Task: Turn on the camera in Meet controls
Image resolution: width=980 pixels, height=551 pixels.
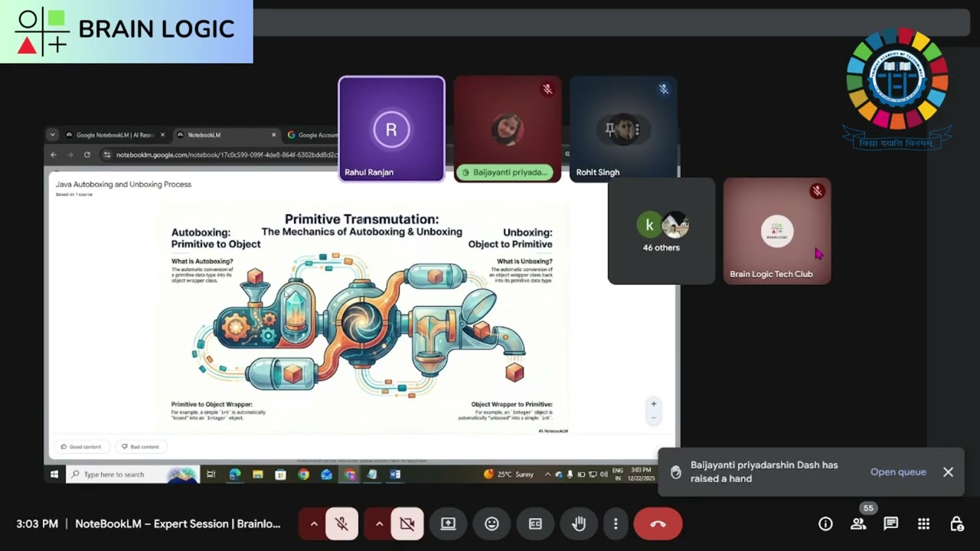Action: coord(407,524)
